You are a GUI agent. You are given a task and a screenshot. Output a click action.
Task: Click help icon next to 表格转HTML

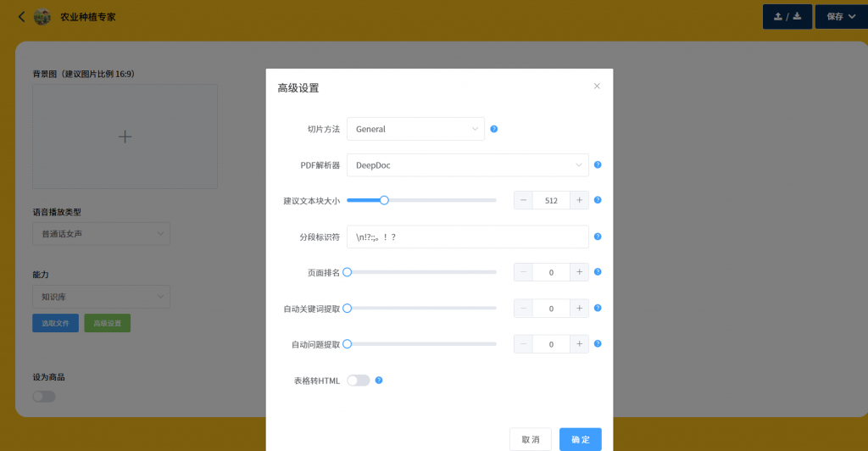[x=379, y=381]
